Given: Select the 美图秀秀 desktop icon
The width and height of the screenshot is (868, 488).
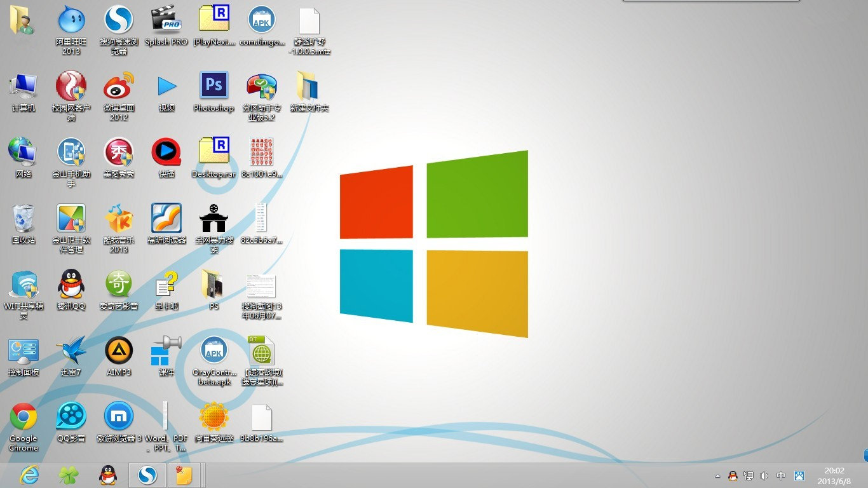Looking at the screenshot, I should tap(119, 158).
